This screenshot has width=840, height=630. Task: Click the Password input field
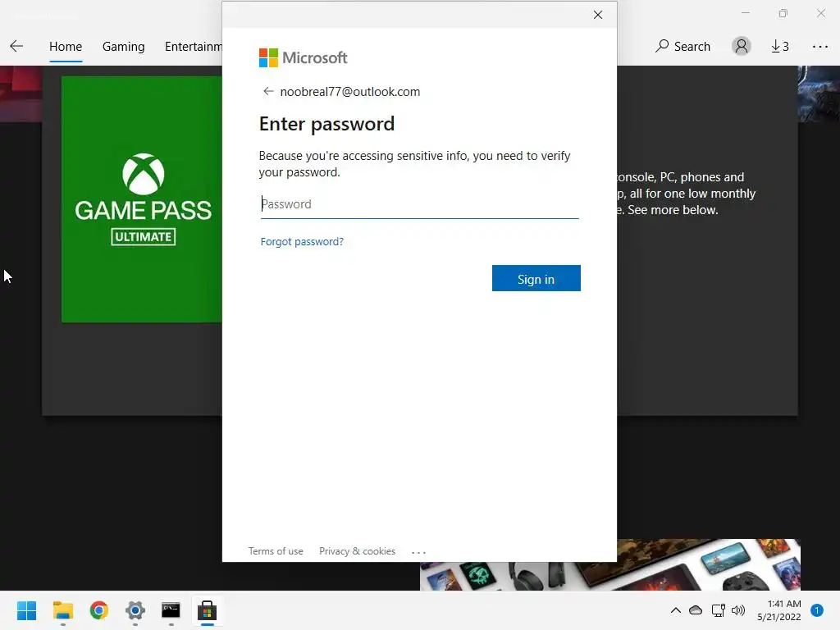coord(419,204)
